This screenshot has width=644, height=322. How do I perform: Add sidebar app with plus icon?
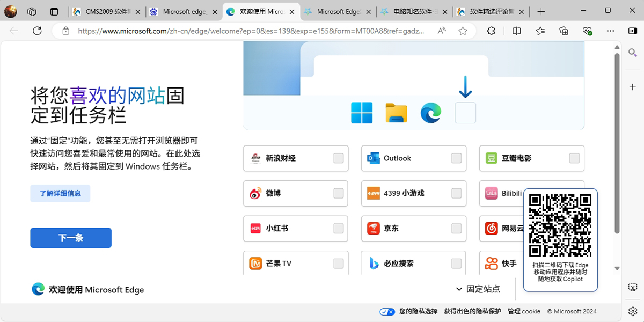(x=633, y=86)
